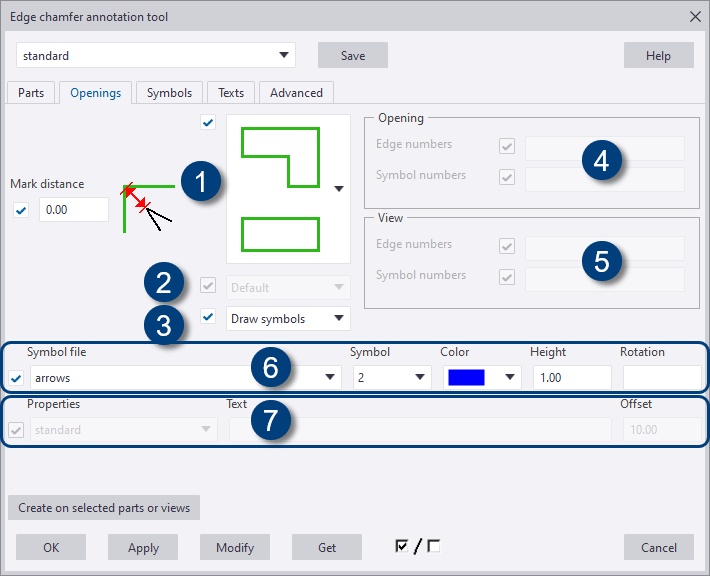Screen dimensions: 710x576
Task: Open the Properties standard dropdown
Action: click(x=124, y=429)
